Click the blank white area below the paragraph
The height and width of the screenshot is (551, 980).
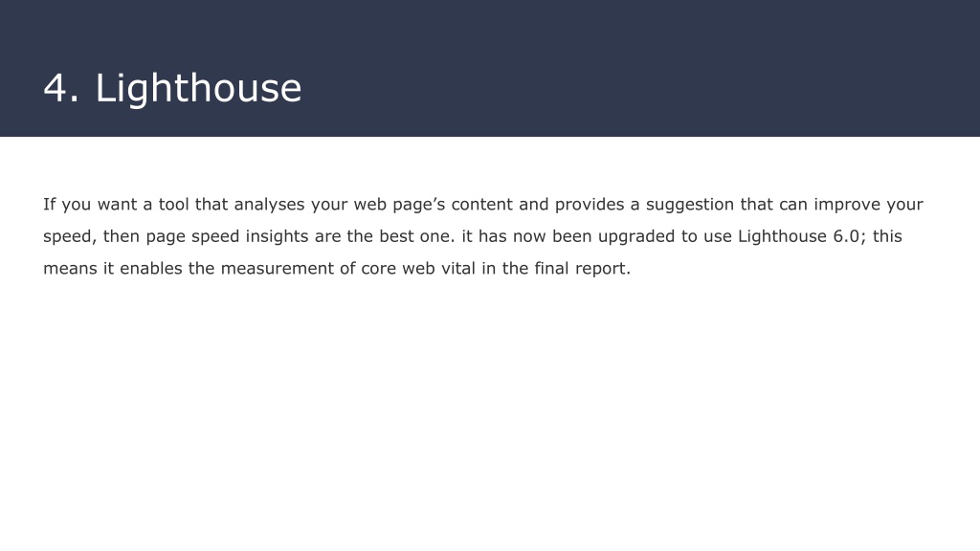click(x=490, y=412)
